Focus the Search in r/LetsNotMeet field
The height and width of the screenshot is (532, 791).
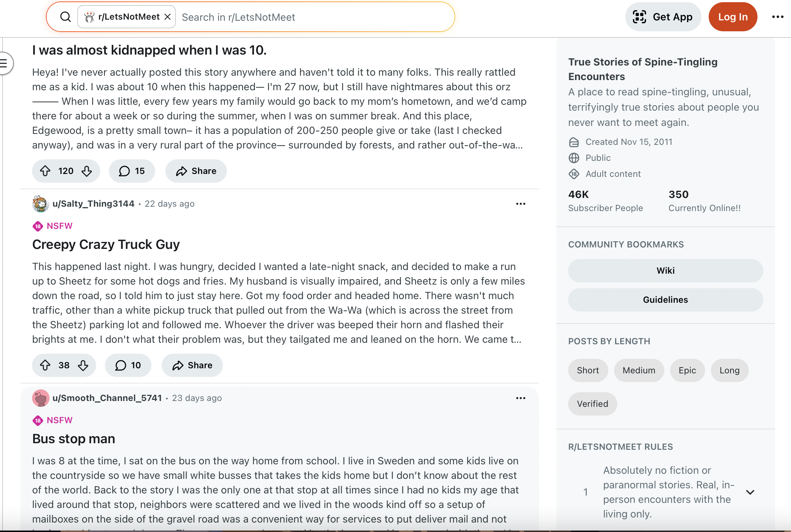(313, 17)
